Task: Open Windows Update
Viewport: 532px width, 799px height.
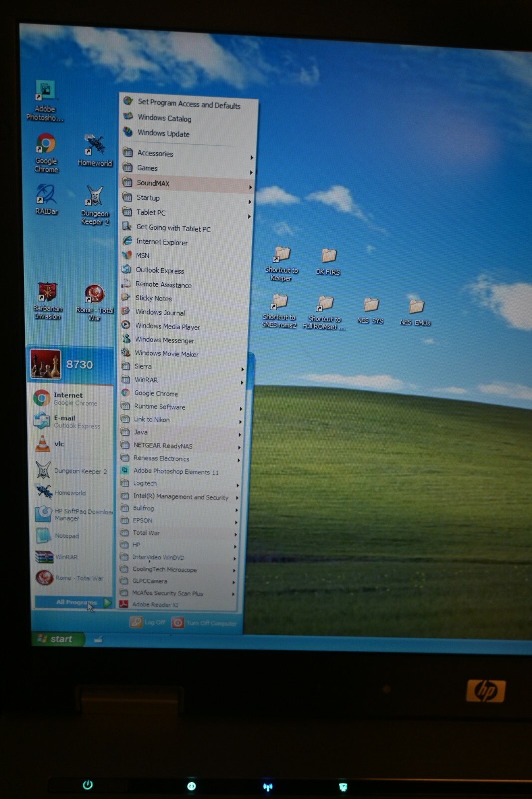Action: [189, 133]
